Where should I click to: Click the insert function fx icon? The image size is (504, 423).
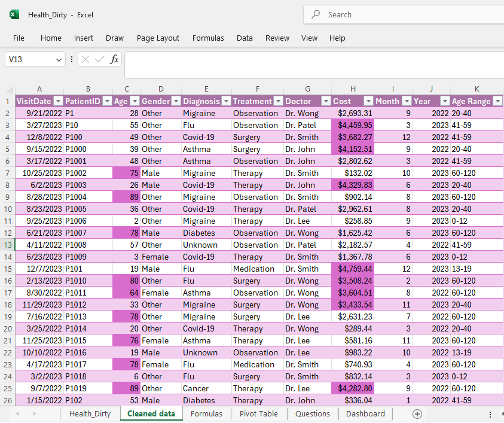pyautogui.click(x=114, y=59)
